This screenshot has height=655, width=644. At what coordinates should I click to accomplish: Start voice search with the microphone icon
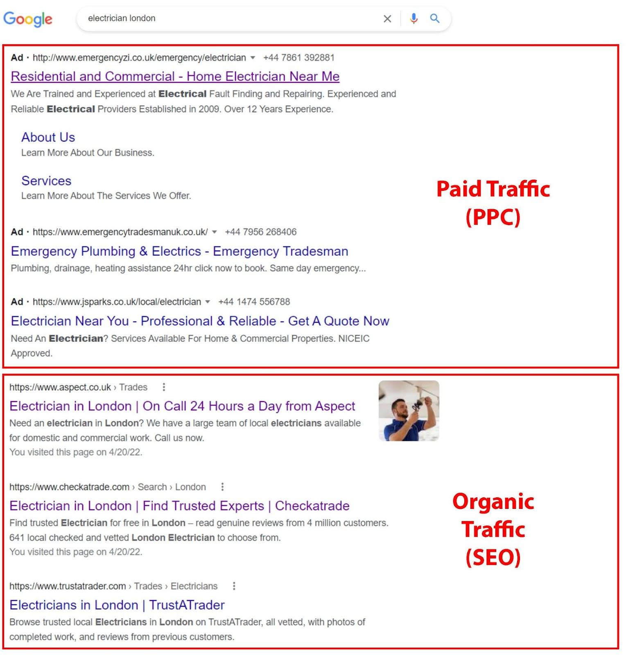tap(414, 18)
